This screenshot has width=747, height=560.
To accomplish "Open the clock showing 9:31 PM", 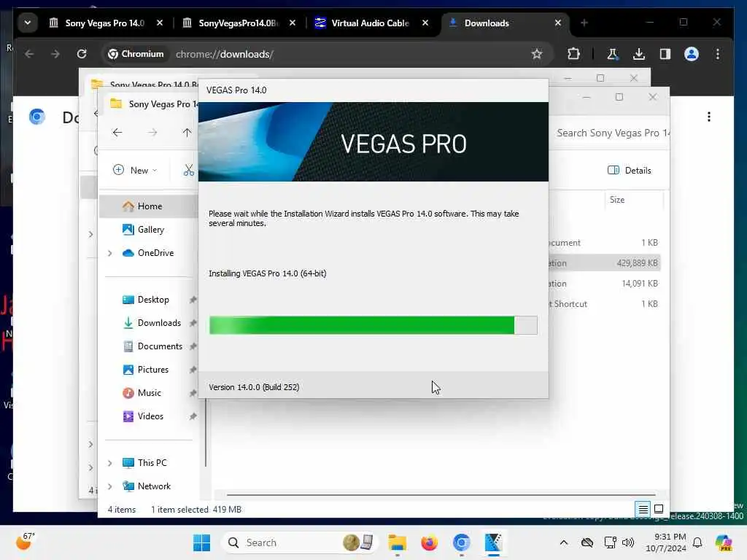I will point(666,542).
